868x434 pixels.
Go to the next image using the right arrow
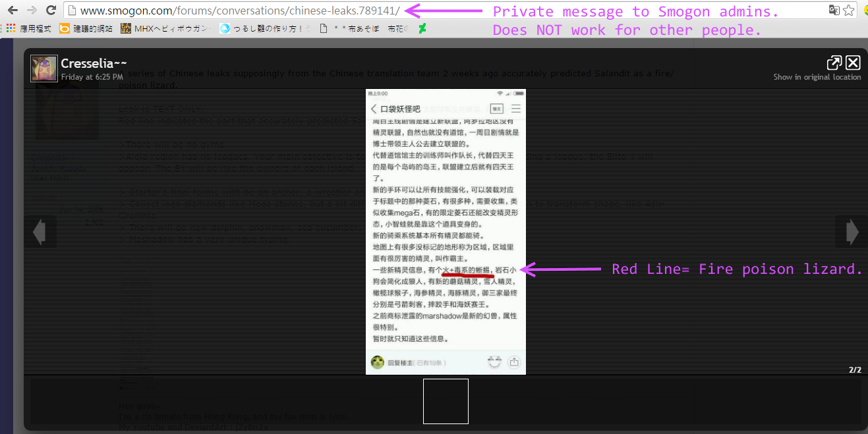point(852,232)
